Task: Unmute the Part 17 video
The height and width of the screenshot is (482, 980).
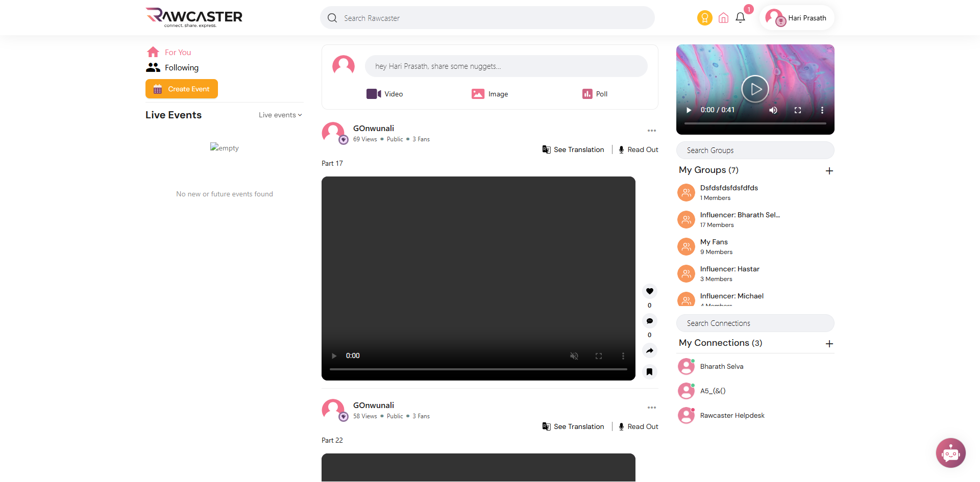Action: 574,356
